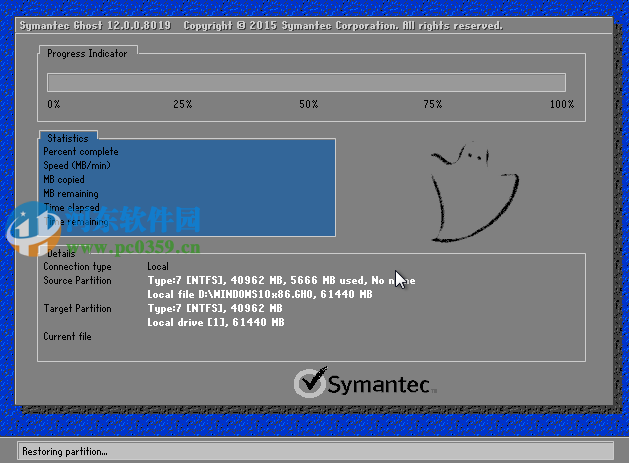Screen dimensions: 629x463
Task: Click the 'Restoring partition...' status bar
Action: (x=315, y=451)
